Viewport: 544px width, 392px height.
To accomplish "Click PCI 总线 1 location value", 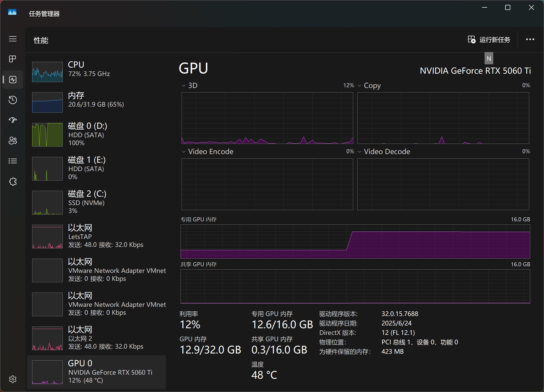I will tap(420, 342).
